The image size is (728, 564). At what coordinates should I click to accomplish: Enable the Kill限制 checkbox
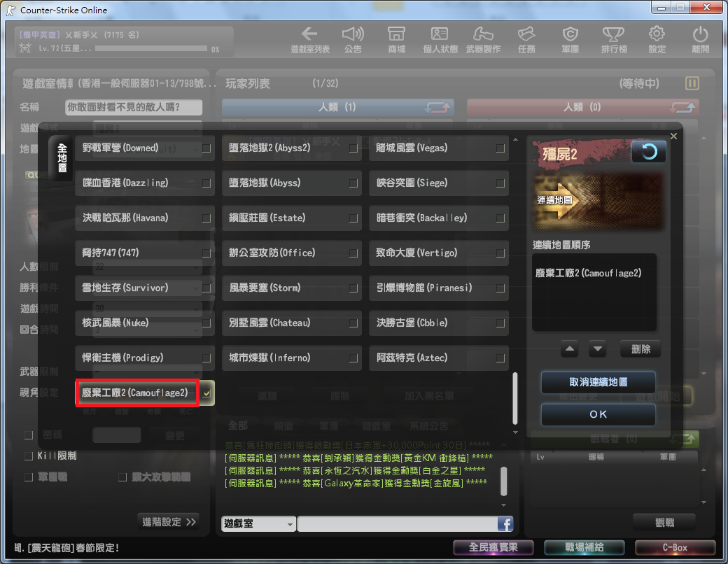29,456
